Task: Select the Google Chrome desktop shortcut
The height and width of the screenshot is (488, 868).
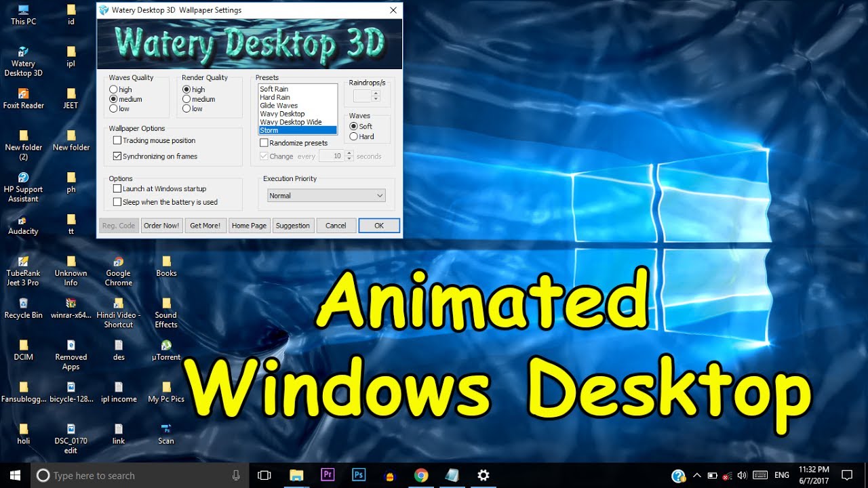Action: 119,271
